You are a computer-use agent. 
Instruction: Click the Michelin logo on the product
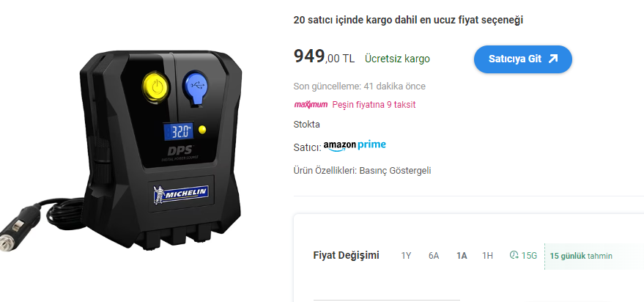pos(181,194)
